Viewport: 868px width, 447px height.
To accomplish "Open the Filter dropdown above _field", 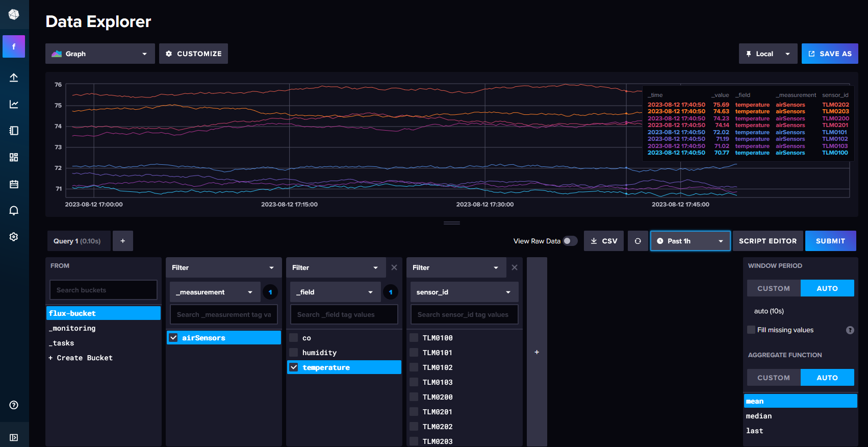I will (x=337, y=267).
